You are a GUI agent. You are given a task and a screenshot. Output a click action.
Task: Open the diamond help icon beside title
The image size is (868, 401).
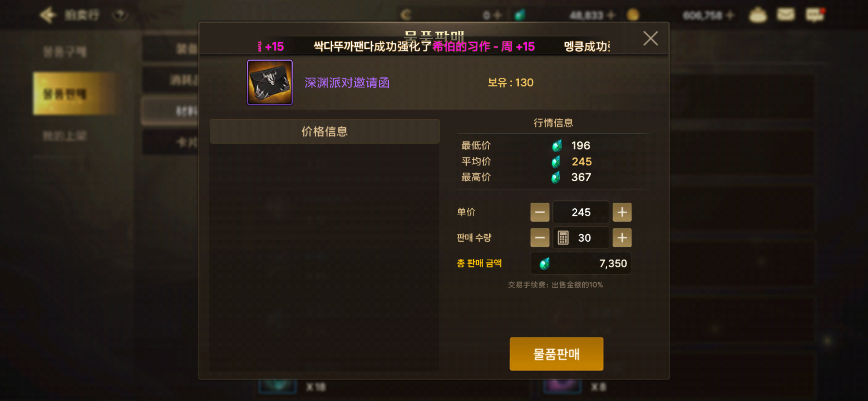120,15
